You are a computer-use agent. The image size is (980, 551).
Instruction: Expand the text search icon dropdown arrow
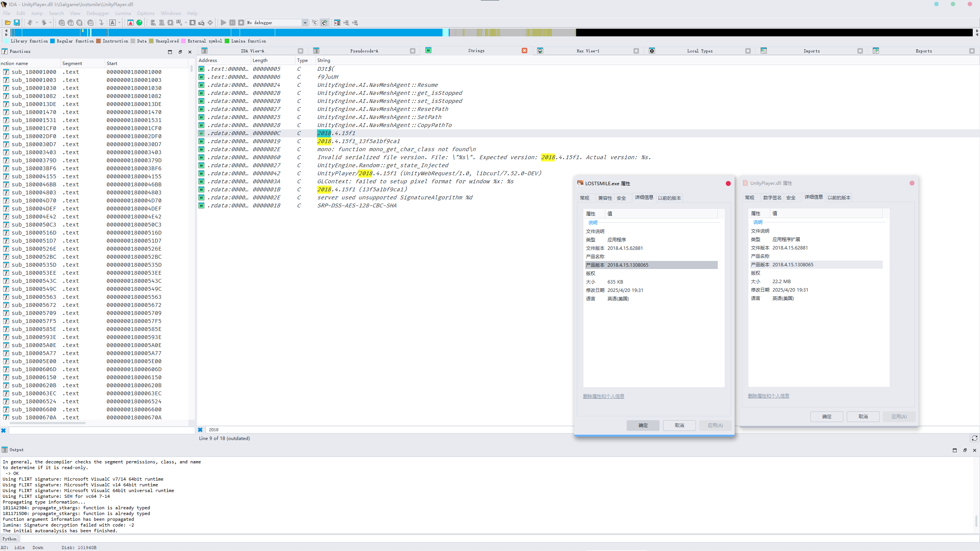click(119, 23)
